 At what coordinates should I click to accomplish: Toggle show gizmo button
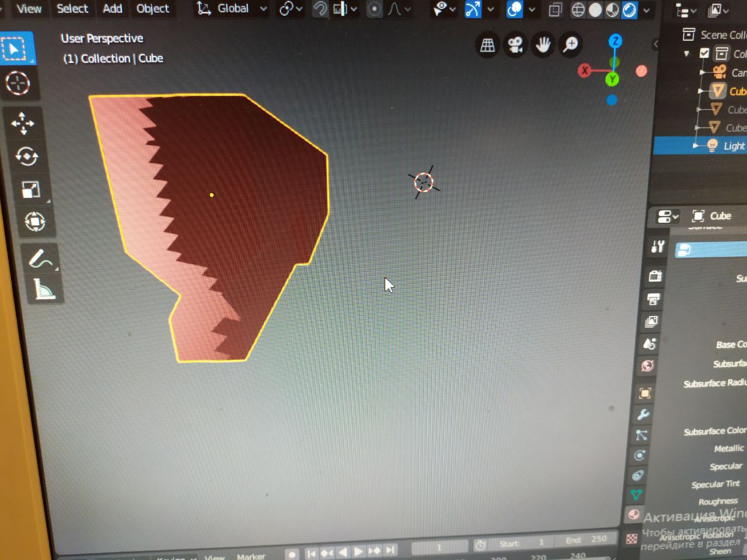tap(472, 9)
